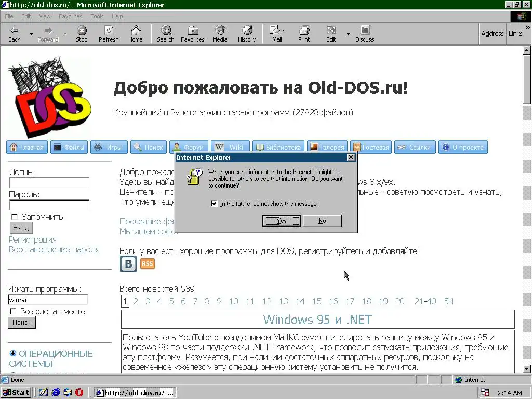Click the vertical scrollbar up arrow
Screen dimensions: 532x399
pos(527,51)
